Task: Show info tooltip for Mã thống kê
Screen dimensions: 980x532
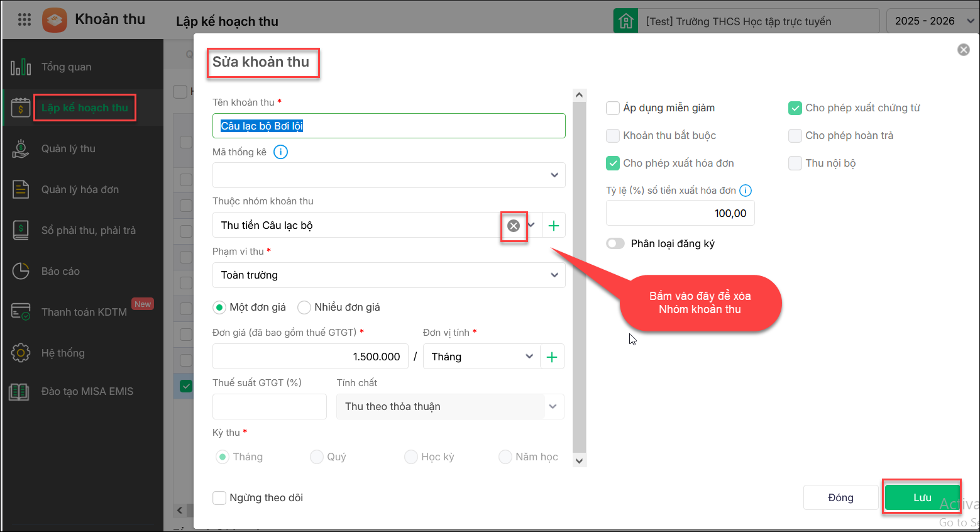Action: (x=280, y=152)
